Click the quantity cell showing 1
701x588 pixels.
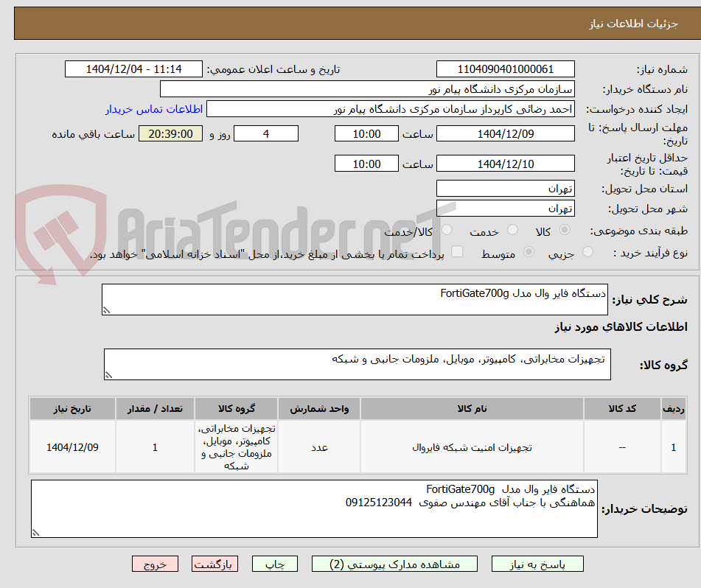[155, 447]
